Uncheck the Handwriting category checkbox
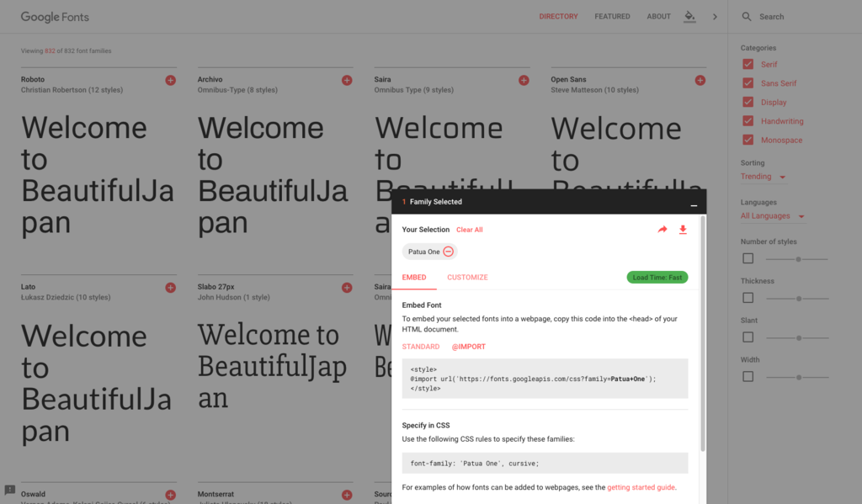The height and width of the screenshot is (504, 862). click(748, 121)
